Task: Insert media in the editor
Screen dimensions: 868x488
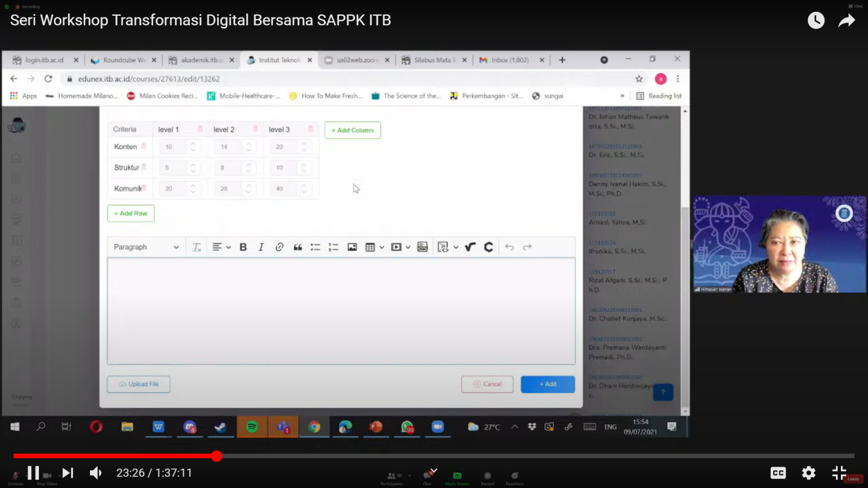Action: point(396,247)
